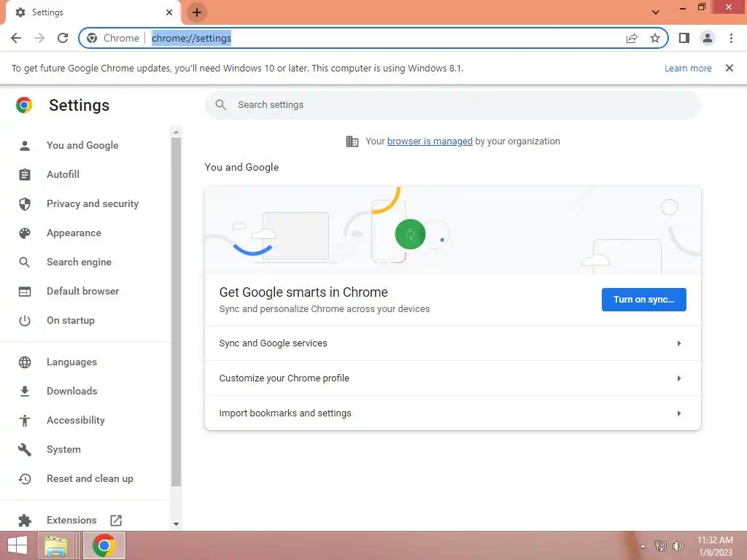
Task: Click the palette icon beside Appearance
Action: 25,233
